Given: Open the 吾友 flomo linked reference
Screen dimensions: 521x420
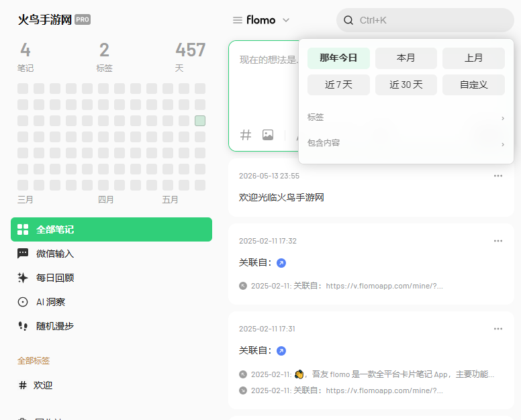Looking at the screenshot, I should 367,374.
